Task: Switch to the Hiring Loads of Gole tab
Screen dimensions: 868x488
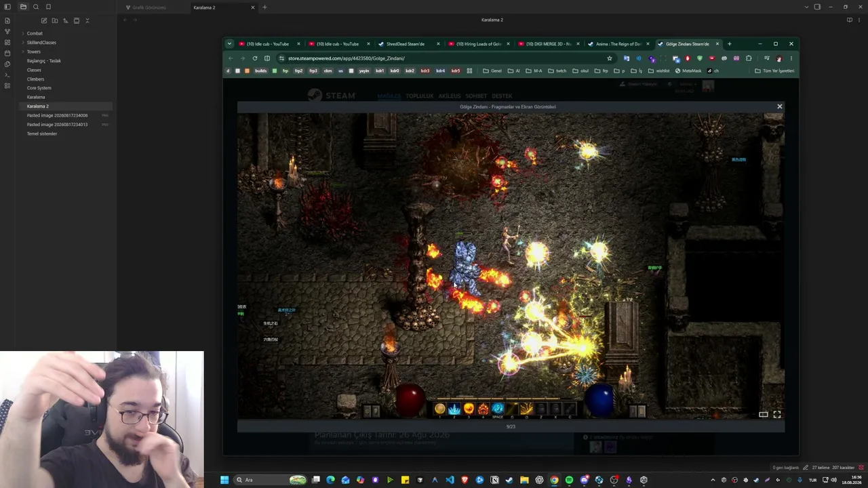Action: pyautogui.click(x=477, y=44)
